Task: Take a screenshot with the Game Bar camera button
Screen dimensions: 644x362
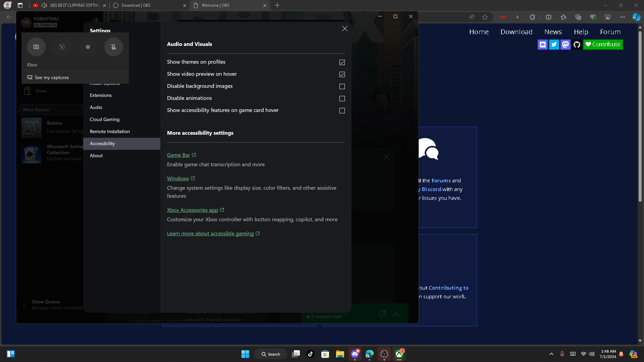Action: [36, 47]
